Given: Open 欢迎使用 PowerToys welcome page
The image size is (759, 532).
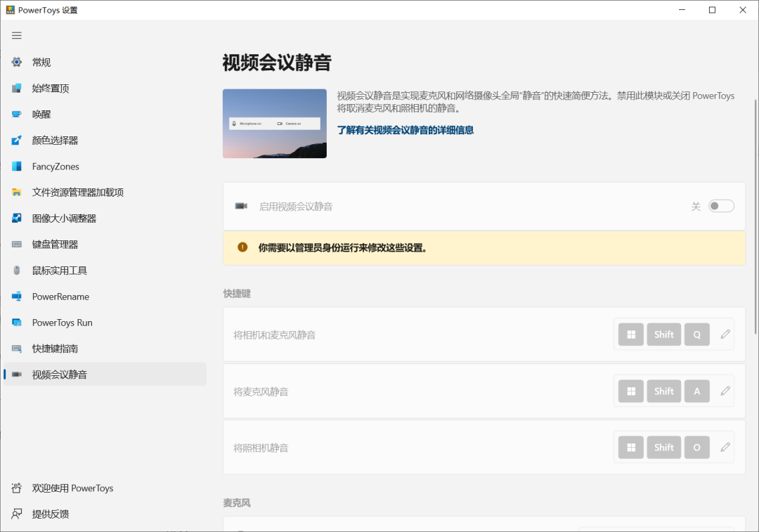Looking at the screenshot, I should click(72, 488).
